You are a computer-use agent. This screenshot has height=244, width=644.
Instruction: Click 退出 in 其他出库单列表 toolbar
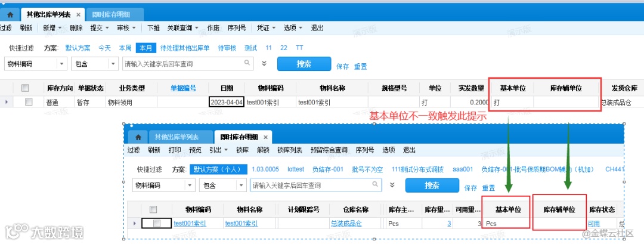click(317, 28)
